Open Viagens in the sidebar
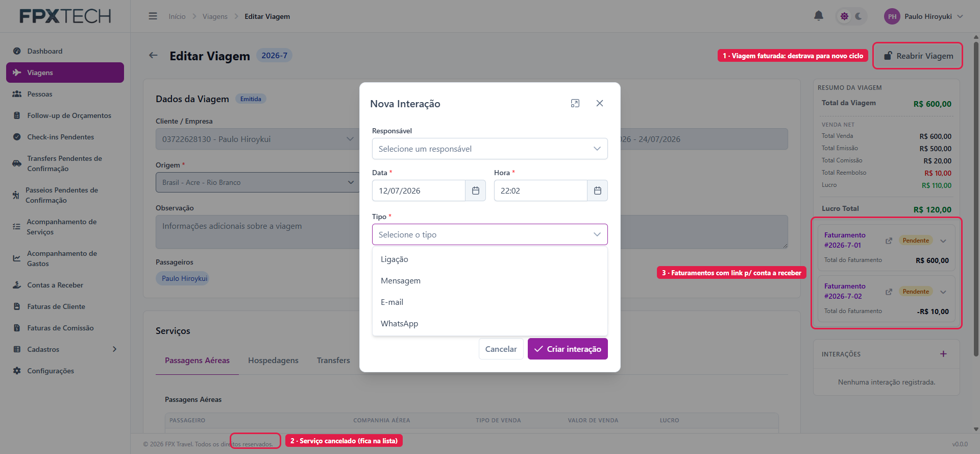 [x=65, y=73]
